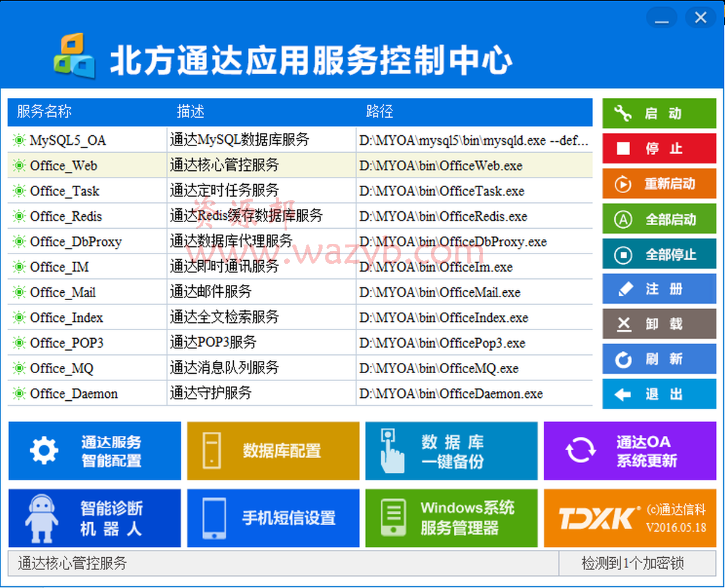Start the selected service with 启动
Screen dimensions: 725x588
(659, 113)
